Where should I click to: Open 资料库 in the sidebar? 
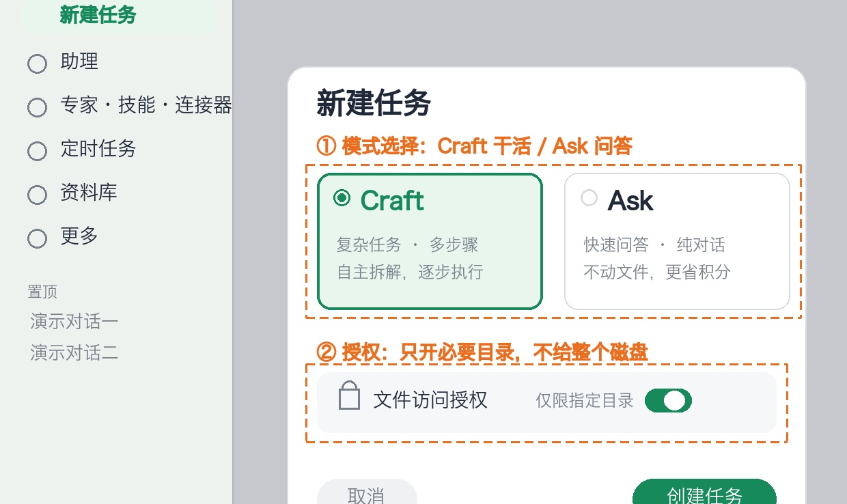coord(89,192)
